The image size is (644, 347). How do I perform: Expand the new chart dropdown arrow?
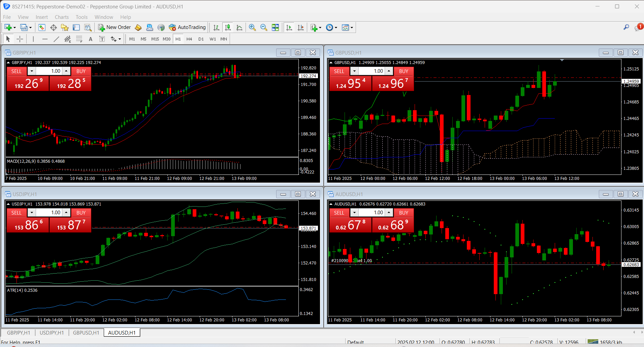pos(14,28)
